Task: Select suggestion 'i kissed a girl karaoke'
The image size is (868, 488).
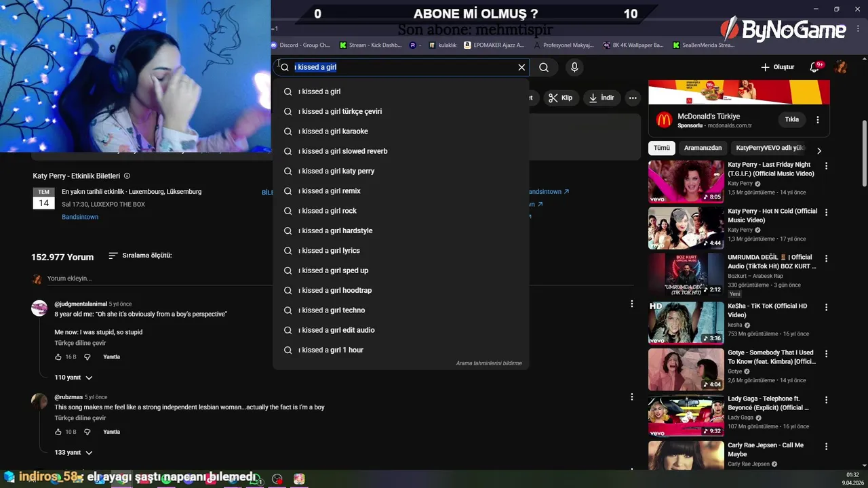Action: [x=401, y=131]
